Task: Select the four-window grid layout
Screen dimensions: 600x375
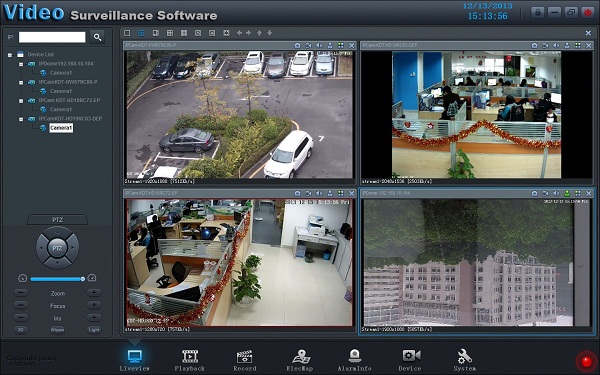Action: click(x=142, y=33)
